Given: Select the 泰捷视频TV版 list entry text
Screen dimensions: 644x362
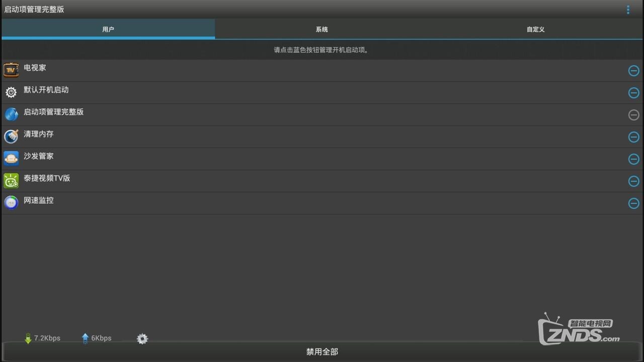Looking at the screenshot, I should 47,178.
